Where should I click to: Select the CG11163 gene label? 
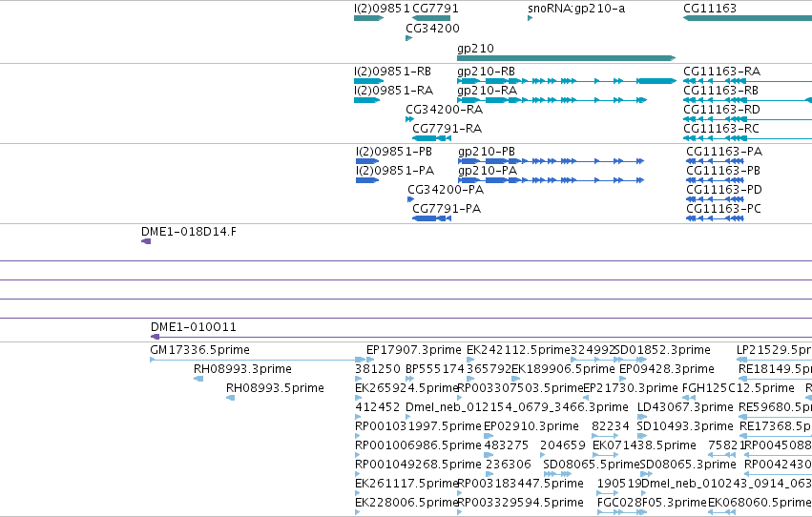(x=710, y=9)
